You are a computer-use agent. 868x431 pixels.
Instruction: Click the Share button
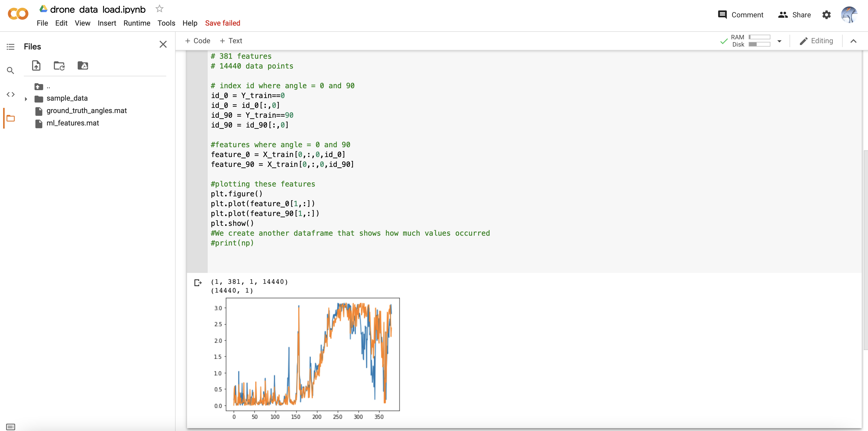coord(794,15)
